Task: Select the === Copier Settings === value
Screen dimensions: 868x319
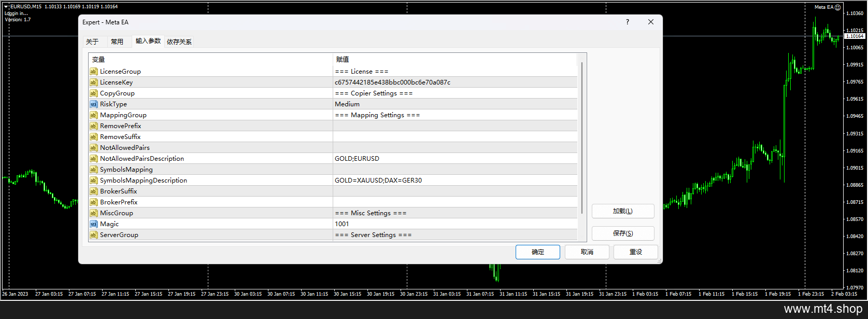Action: click(x=455, y=93)
